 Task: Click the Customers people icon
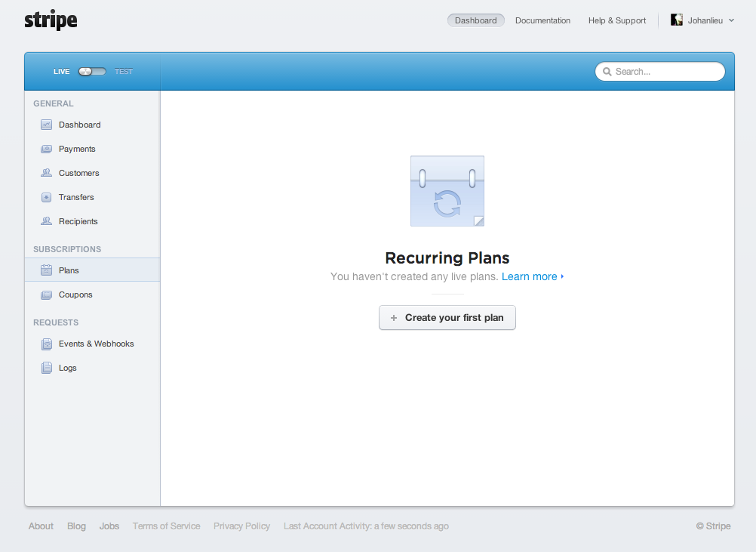[46, 173]
